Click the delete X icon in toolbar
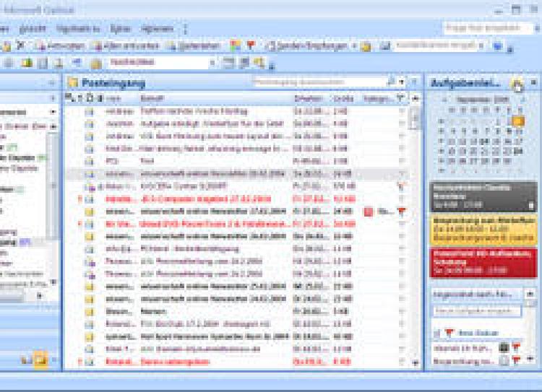The image size is (542, 392). (20, 45)
